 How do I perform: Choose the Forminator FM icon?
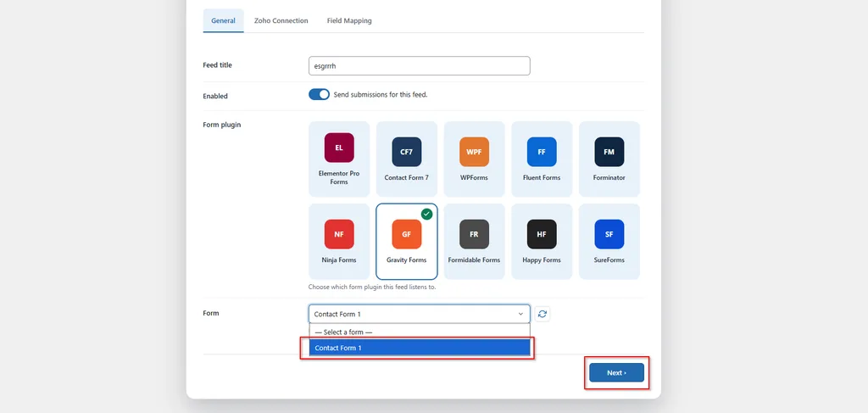click(609, 152)
